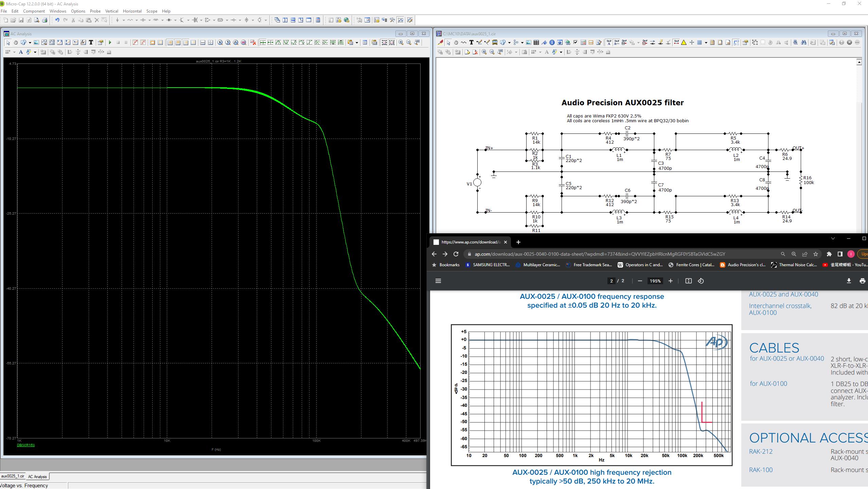Open the Component menu
The image size is (868, 489).
coord(34,11)
